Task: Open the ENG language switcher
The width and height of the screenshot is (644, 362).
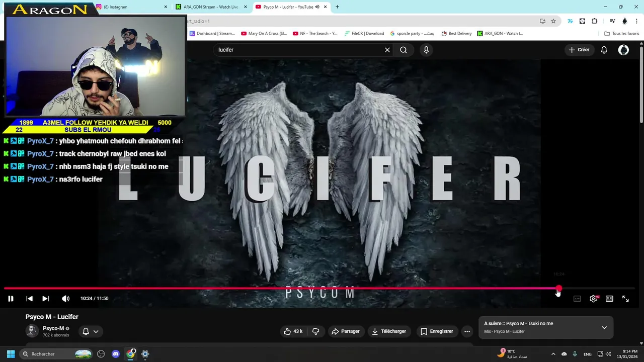Action: click(587, 354)
